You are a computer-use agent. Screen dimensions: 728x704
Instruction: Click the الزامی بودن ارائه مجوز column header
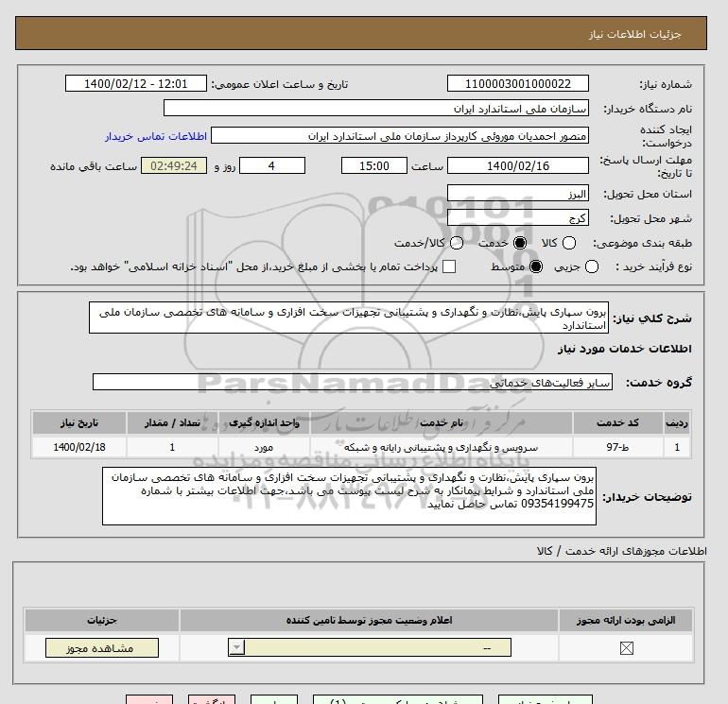pos(626,620)
